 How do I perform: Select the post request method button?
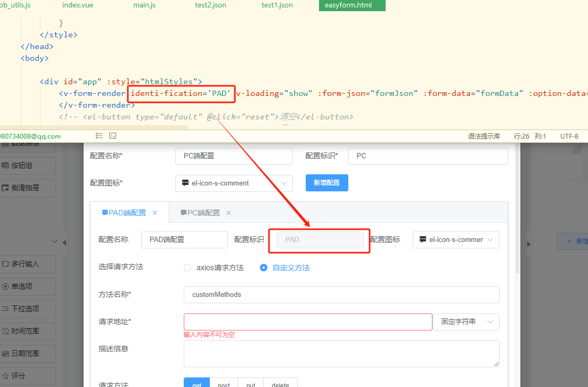(224, 384)
